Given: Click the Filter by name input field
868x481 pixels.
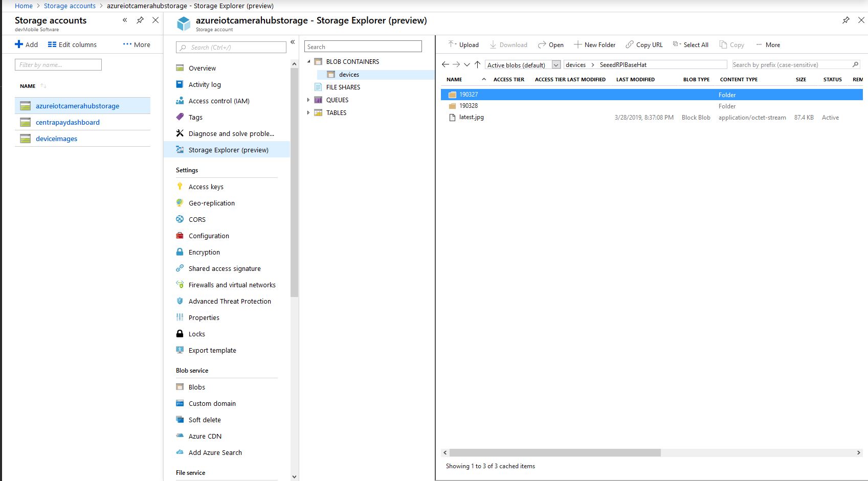Looking at the screenshot, I should point(58,65).
